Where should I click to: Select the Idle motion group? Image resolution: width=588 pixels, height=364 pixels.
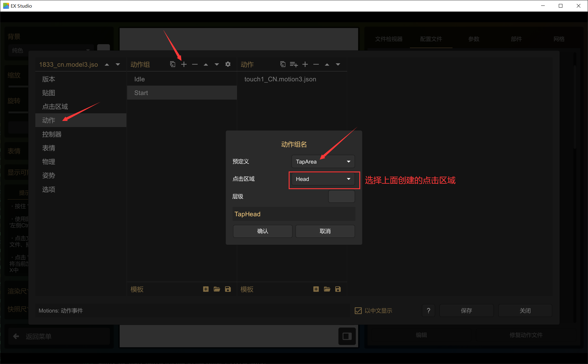coord(182,79)
